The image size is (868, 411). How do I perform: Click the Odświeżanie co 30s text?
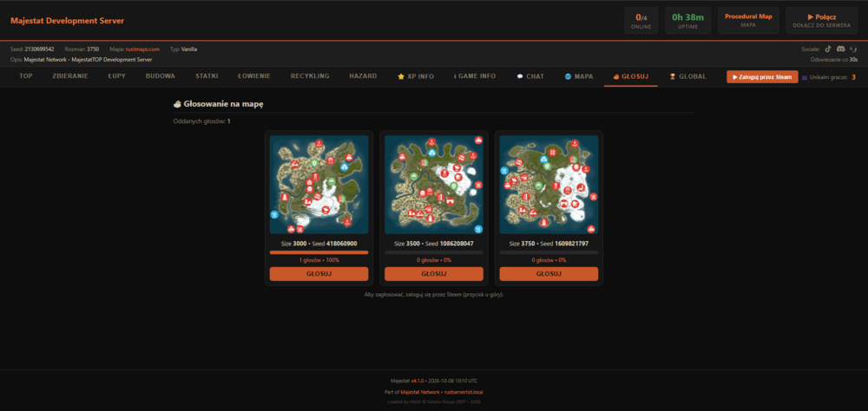click(x=833, y=59)
